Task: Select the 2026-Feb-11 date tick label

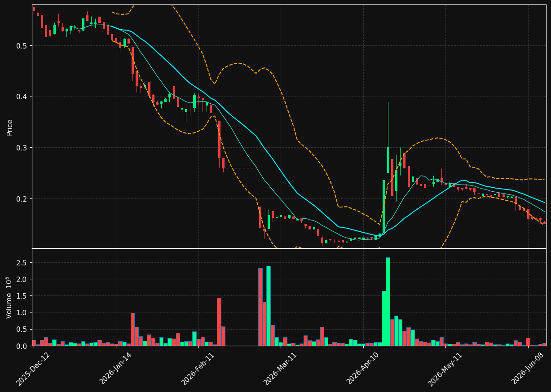Action: (198, 369)
